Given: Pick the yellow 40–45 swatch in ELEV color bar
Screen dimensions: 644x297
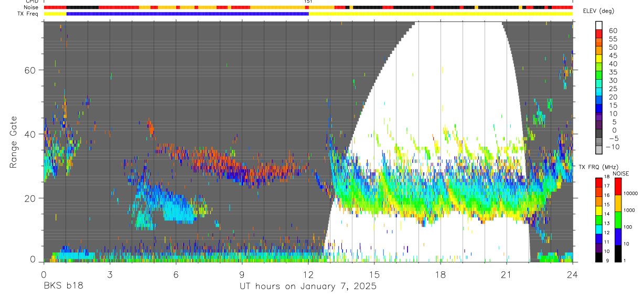Looking at the screenshot, I should click(x=598, y=59).
